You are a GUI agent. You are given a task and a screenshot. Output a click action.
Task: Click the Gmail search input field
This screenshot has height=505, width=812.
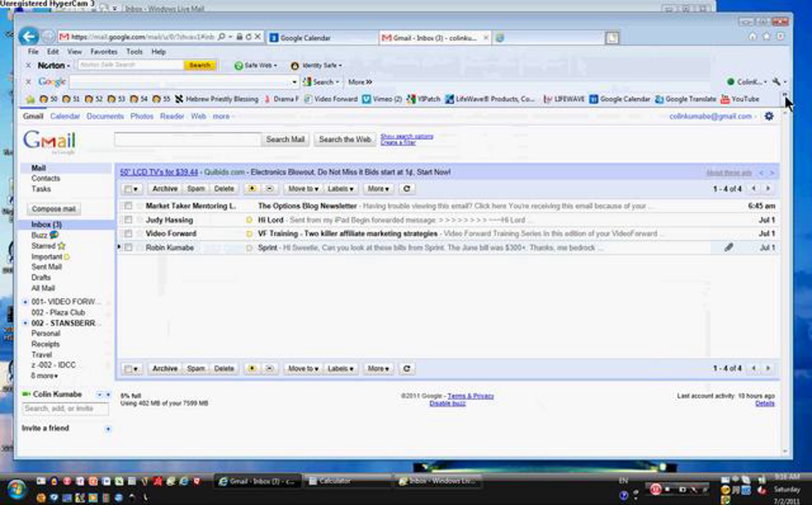pyautogui.click(x=187, y=139)
